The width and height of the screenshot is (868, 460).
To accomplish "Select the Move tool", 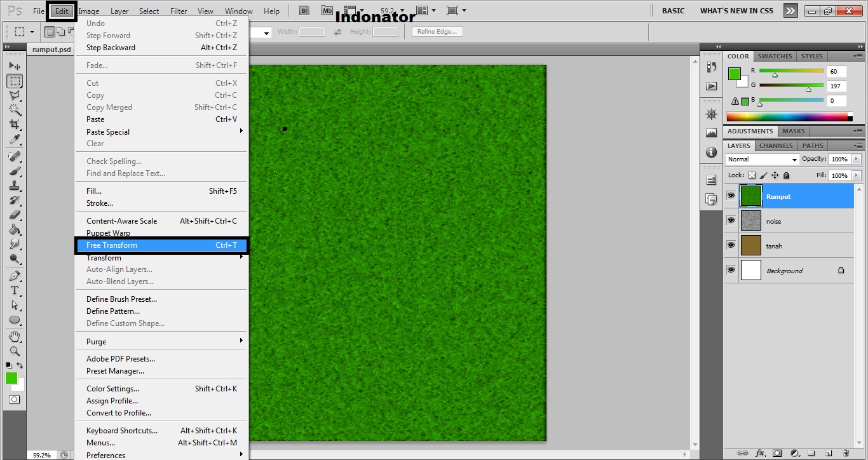I will [x=13, y=65].
